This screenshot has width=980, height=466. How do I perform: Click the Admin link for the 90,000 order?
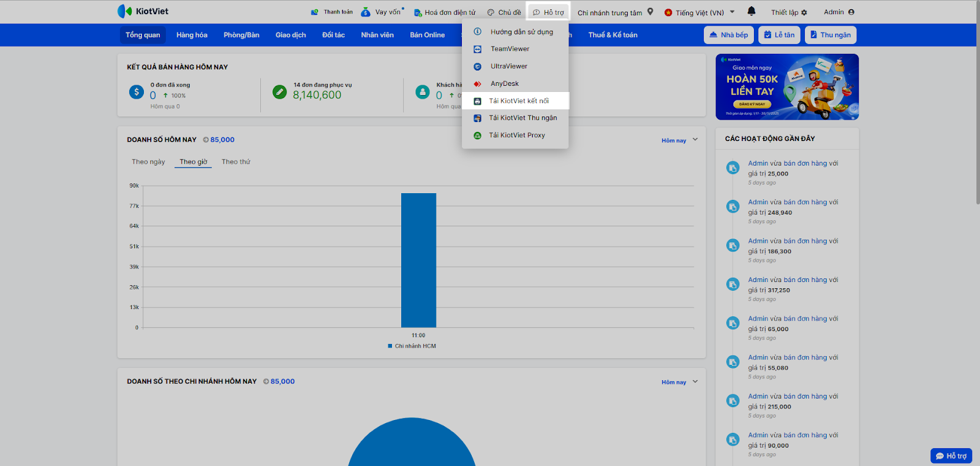[758, 435]
